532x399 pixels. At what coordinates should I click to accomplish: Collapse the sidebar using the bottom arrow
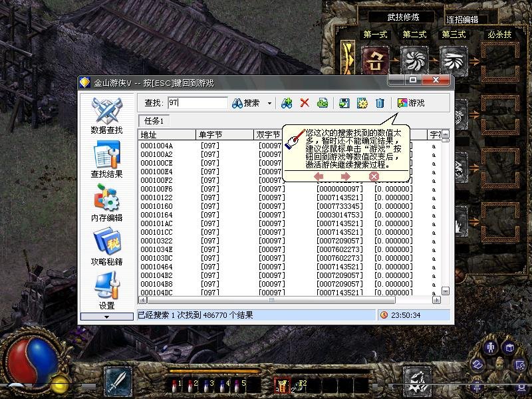pos(105,315)
